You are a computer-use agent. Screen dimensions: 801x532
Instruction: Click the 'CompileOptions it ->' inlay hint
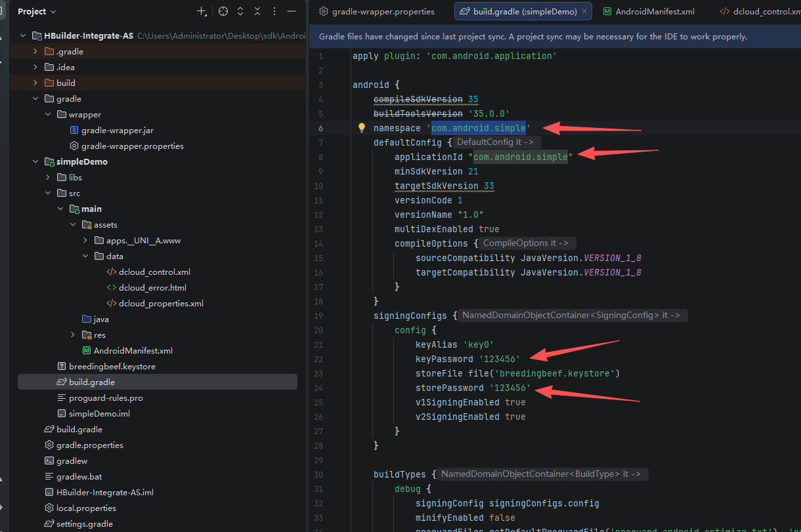pyautogui.click(x=527, y=243)
